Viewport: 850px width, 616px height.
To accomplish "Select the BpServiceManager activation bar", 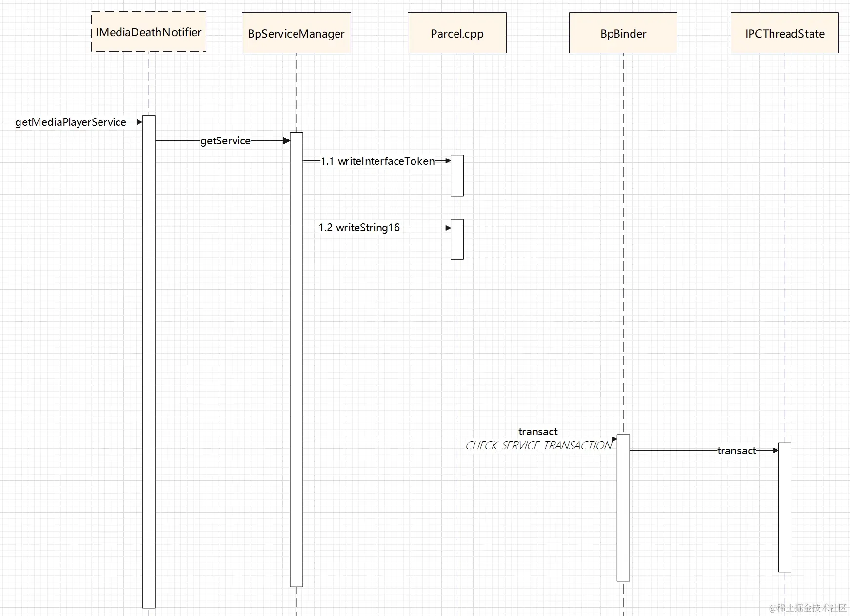I will tap(297, 359).
